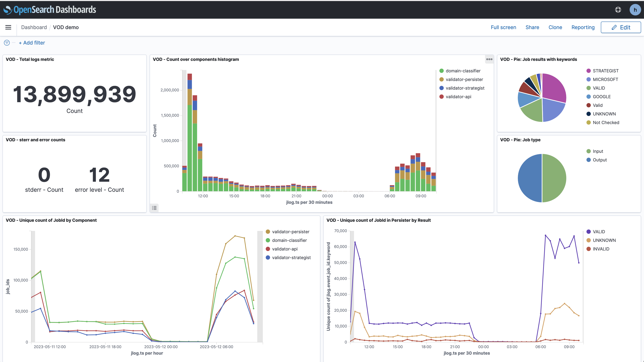
Task: Click Add filter
Action: coord(32,43)
